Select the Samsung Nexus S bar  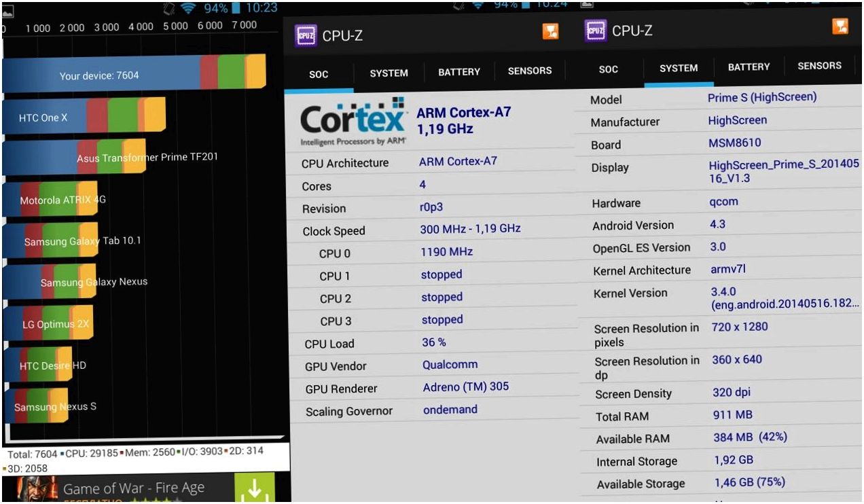tap(35, 406)
